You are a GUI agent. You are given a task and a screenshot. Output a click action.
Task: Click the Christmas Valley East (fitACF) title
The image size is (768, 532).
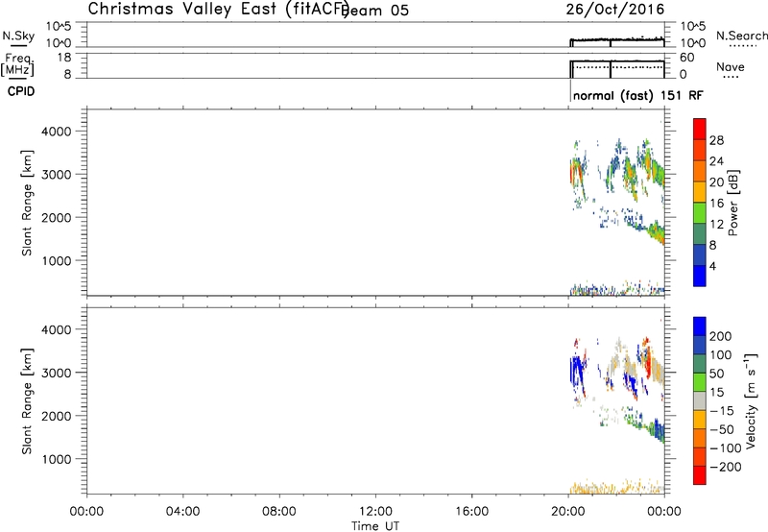point(219,9)
